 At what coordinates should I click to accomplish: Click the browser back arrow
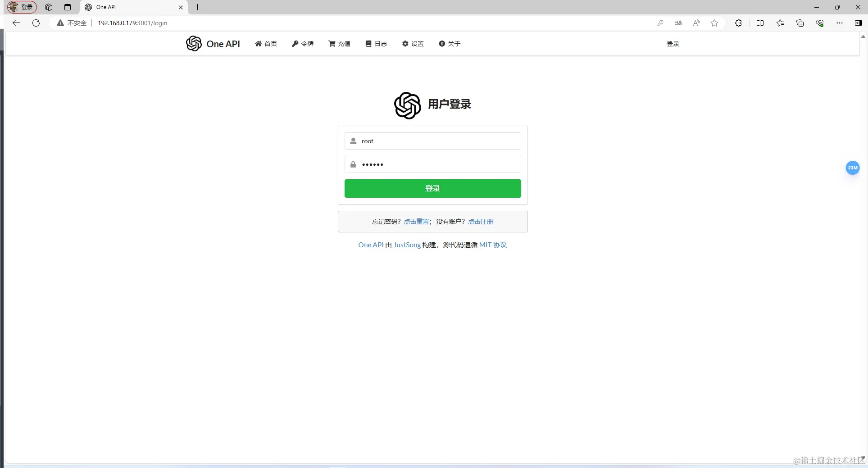16,23
